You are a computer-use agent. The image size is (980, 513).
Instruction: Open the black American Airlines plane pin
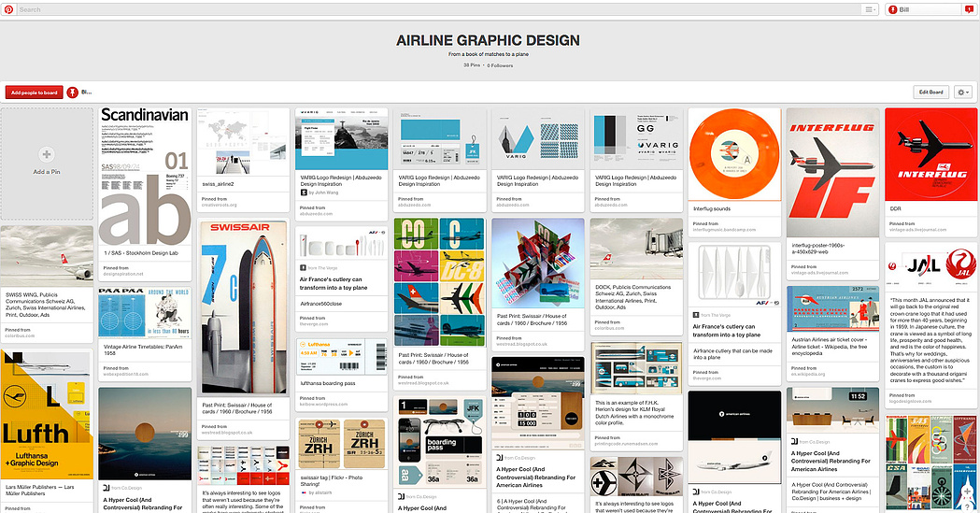click(x=734, y=436)
